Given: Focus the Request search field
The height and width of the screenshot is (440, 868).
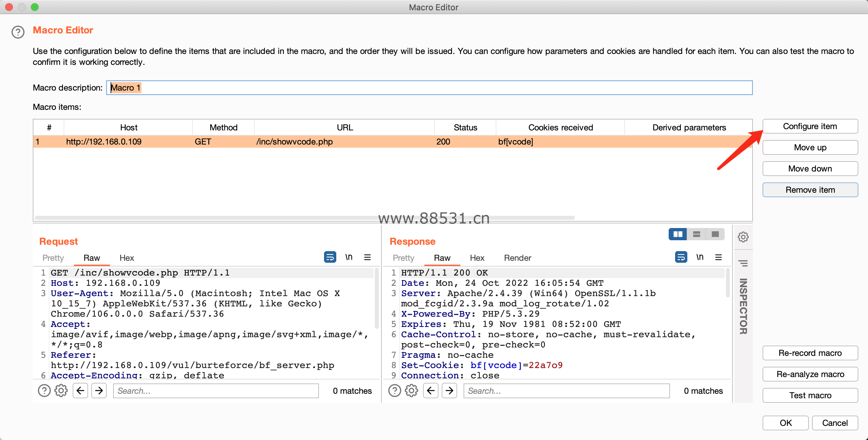Looking at the screenshot, I should [x=216, y=391].
